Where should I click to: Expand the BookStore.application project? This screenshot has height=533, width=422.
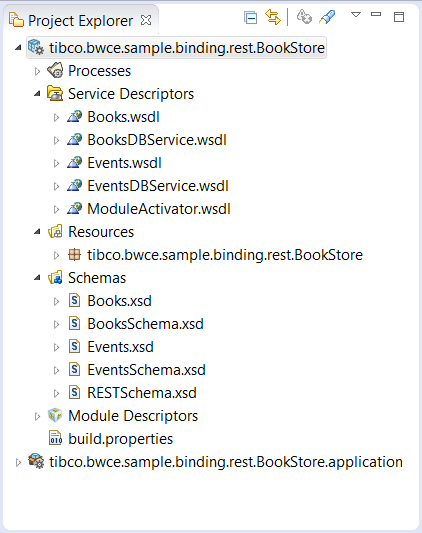[x=18, y=462]
